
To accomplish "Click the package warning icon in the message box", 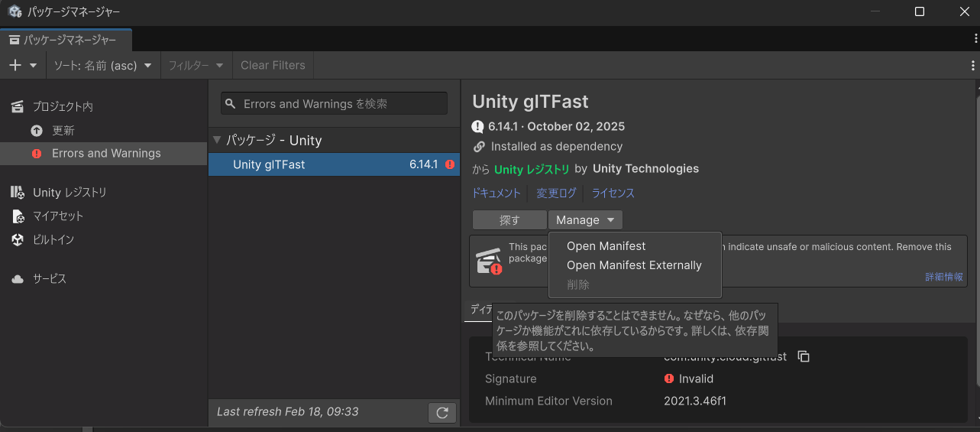I will 490,261.
